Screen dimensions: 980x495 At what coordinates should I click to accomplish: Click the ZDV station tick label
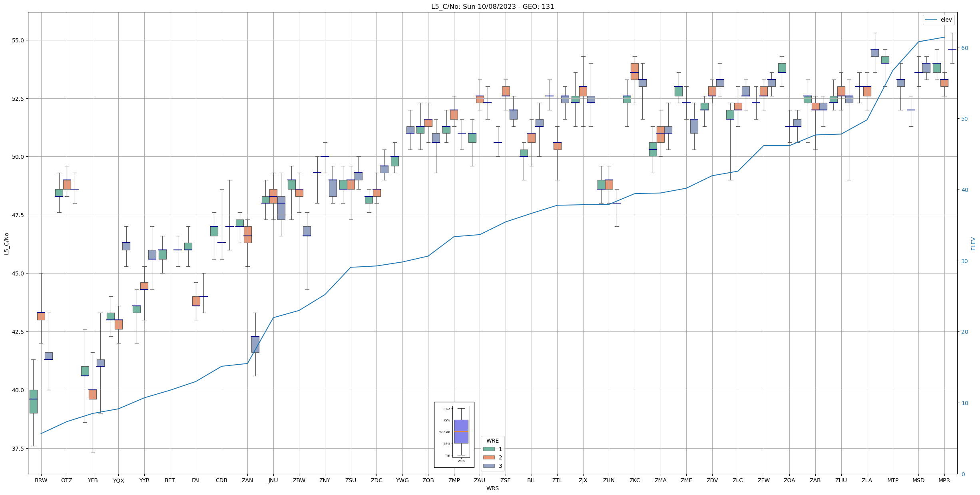tap(712, 480)
